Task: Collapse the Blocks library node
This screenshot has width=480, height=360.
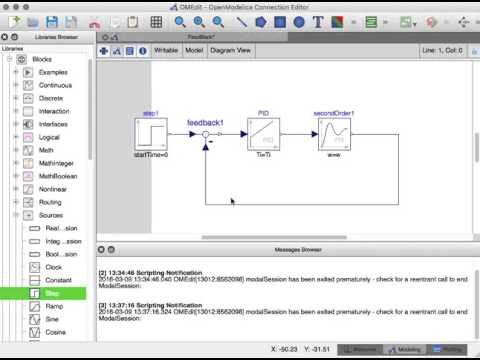Action: (x=9, y=59)
